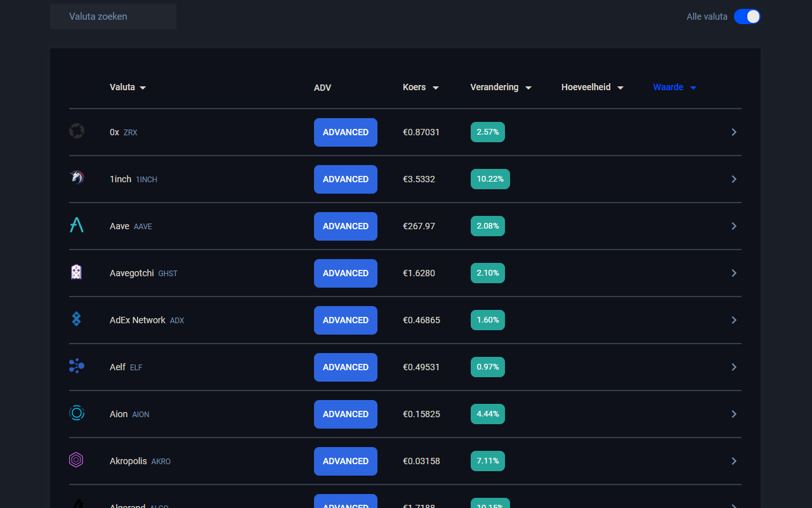Sort table by Koers column
Screen dimensions: 812x508
point(421,88)
